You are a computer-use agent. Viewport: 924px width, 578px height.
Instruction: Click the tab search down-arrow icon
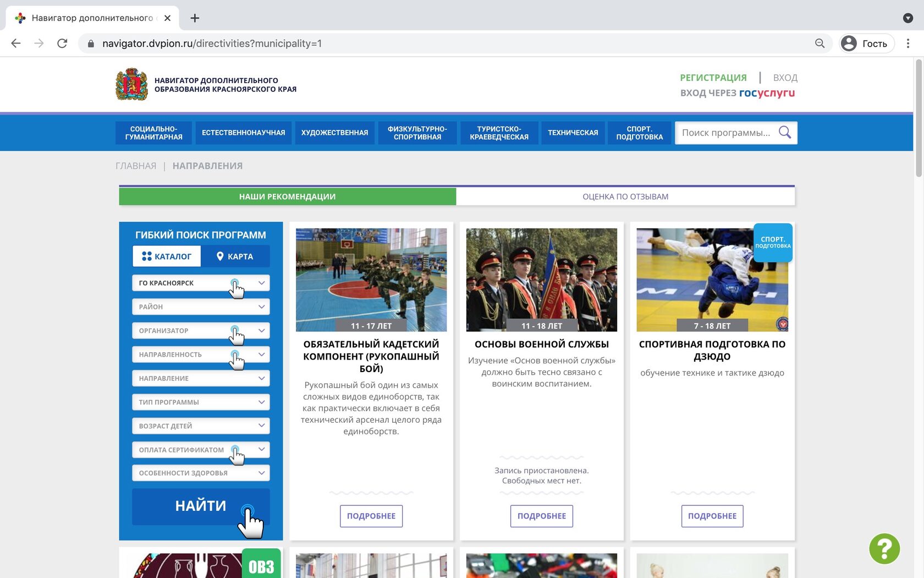[908, 18]
